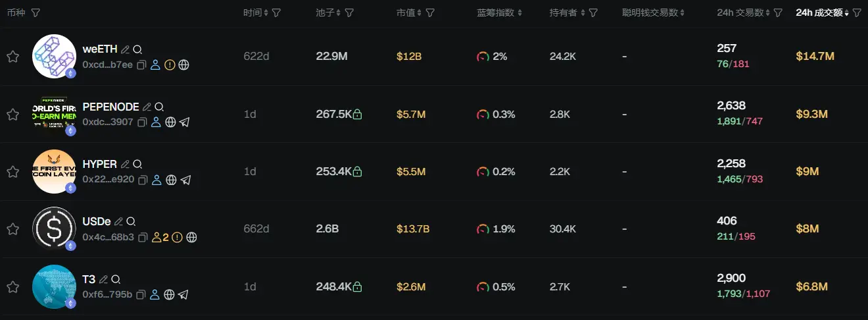Viewport: 868px width, 320px height.
Task: Click the USDe token name
Action: point(96,221)
